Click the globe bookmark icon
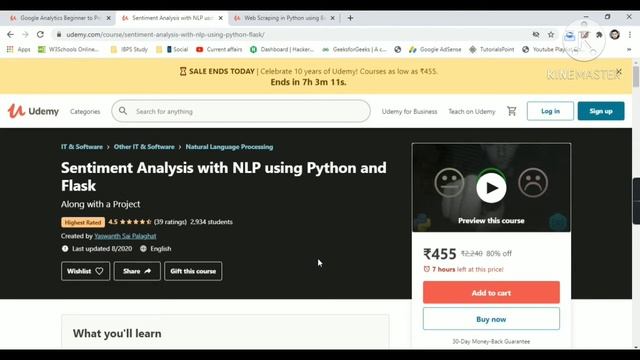Viewport: 640px width, 360px height. (398, 49)
